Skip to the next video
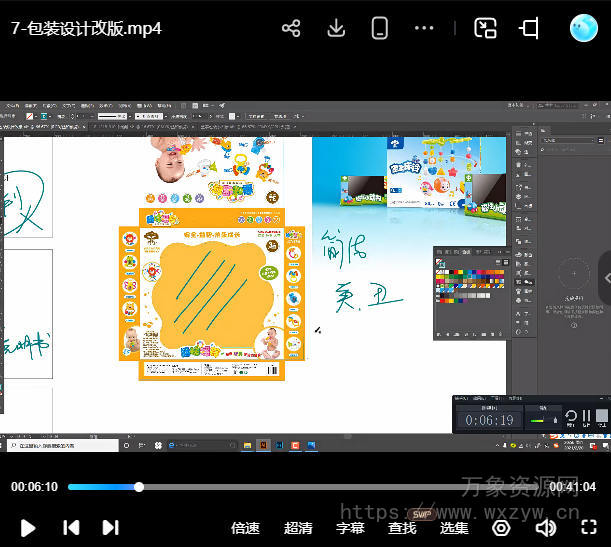This screenshot has height=547, width=611. 110,527
